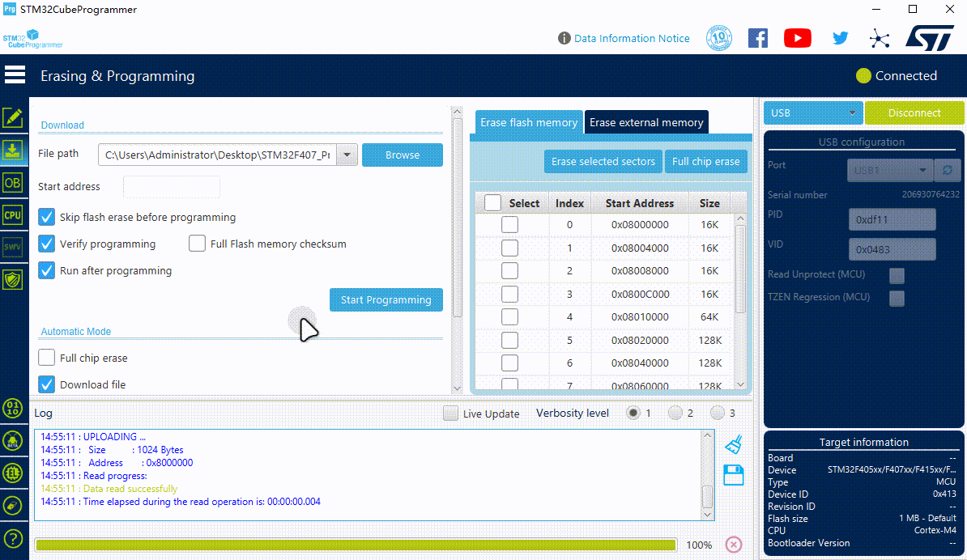Enable Full Flash memory checksum

(197, 244)
